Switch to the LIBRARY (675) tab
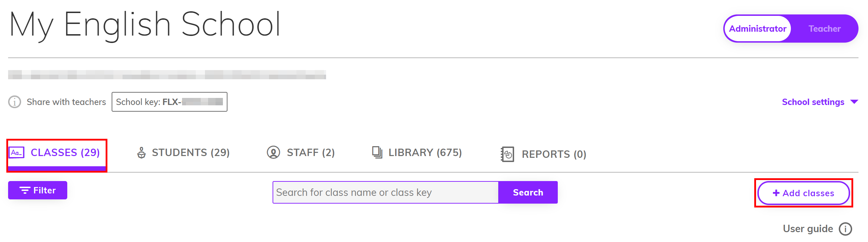The image size is (868, 242). pos(418,152)
